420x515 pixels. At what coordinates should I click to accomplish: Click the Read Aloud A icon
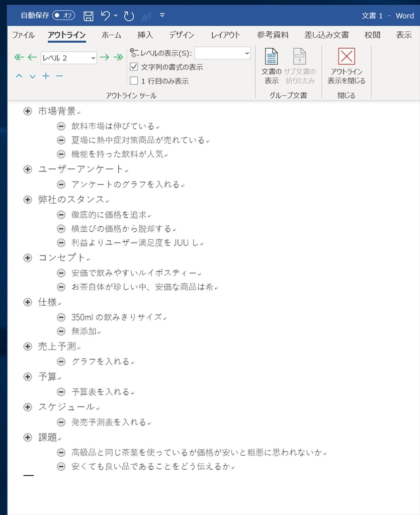point(146,17)
